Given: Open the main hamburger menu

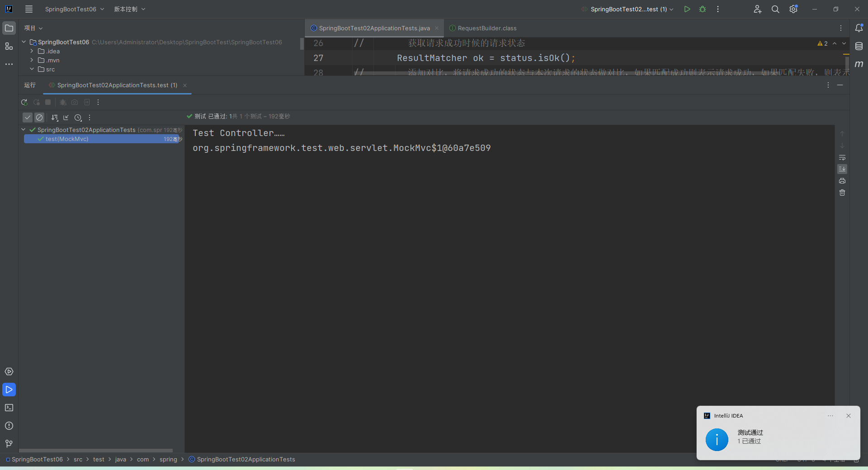Looking at the screenshot, I should pyautogui.click(x=29, y=9).
